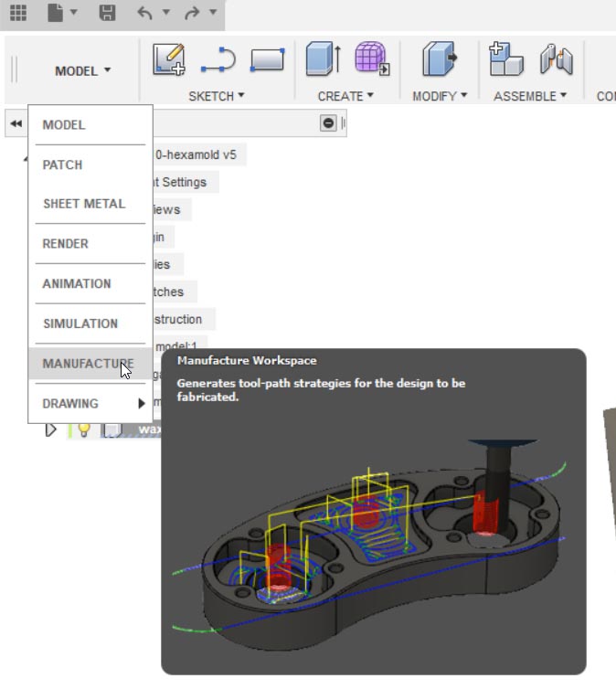Select the Line sketch tool icon
The image size is (616, 689).
[x=218, y=59]
